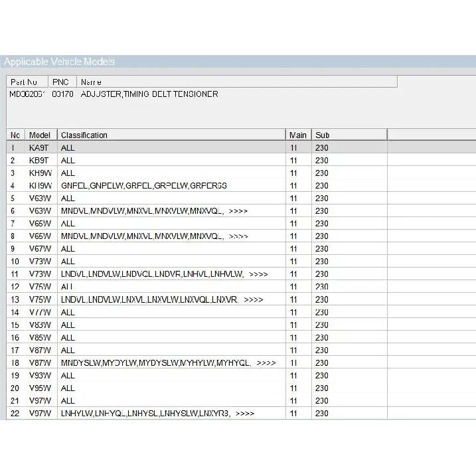The image size is (476, 476).
Task: Select V63W in row 5
Action: point(40,198)
